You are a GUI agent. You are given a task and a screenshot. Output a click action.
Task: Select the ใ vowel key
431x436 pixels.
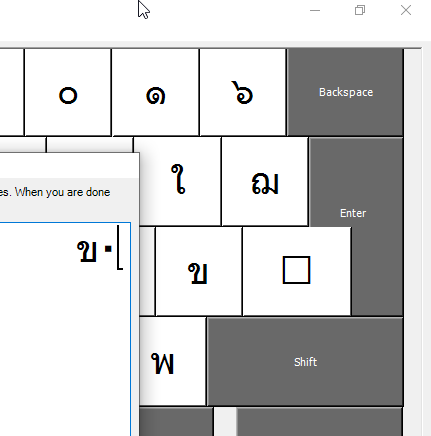(177, 182)
